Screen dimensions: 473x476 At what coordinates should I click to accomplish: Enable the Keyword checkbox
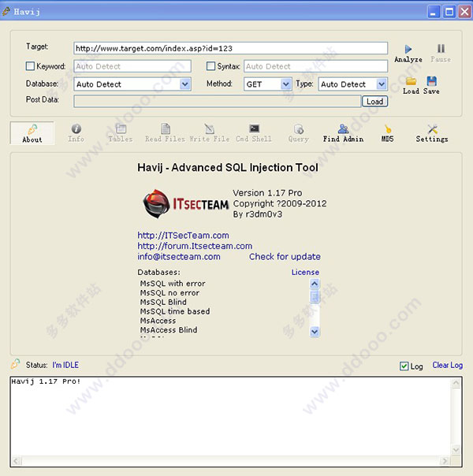pyautogui.click(x=30, y=66)
